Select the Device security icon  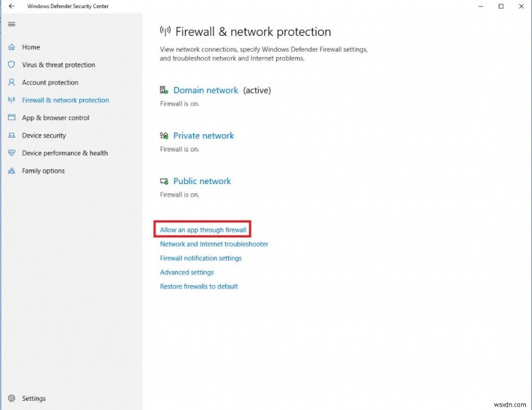pyautogui.click(x=11, y=135)
